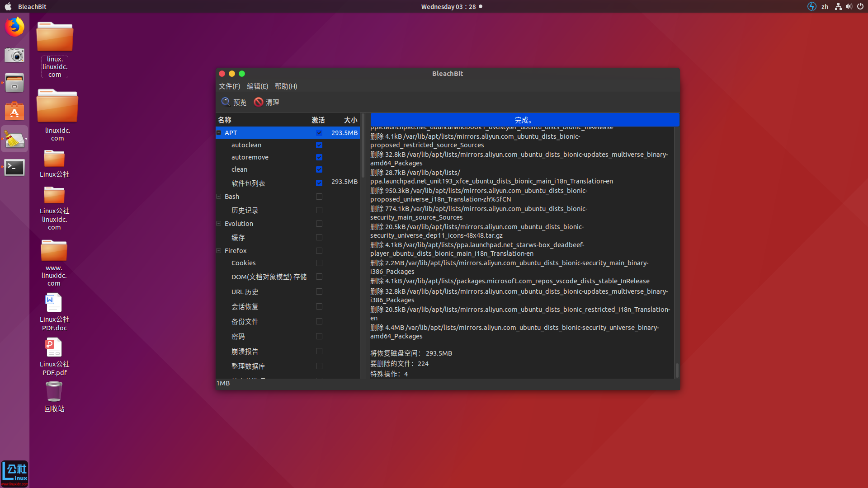Open the power menu tray icon
The image size is (868, 488).
pyautogui.click(x=860, y=6)
